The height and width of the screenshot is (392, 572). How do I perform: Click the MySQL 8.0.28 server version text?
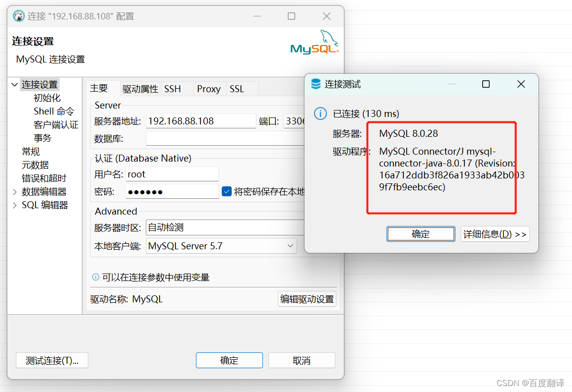coord(408,133)
